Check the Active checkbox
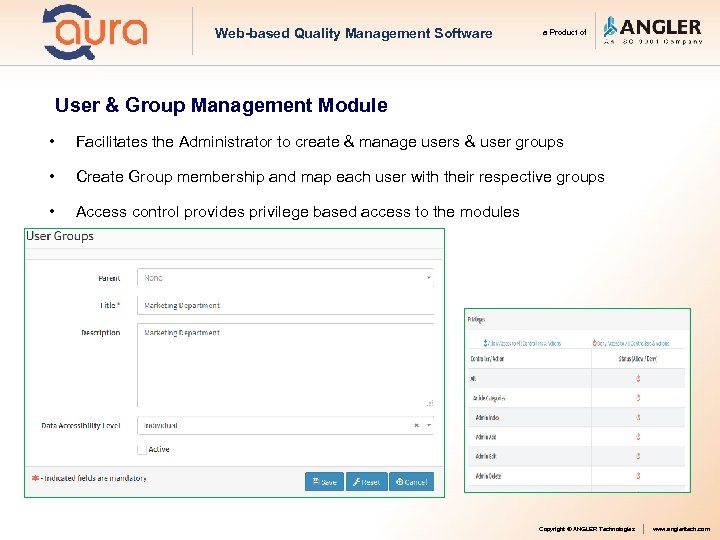Viewport: 720px width, 540px height. click(142, 449)
